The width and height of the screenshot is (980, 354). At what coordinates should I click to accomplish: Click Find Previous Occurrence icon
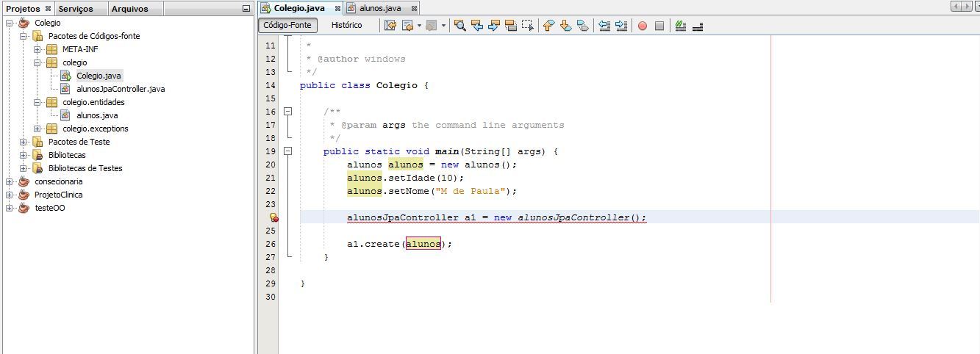(477, 26)
